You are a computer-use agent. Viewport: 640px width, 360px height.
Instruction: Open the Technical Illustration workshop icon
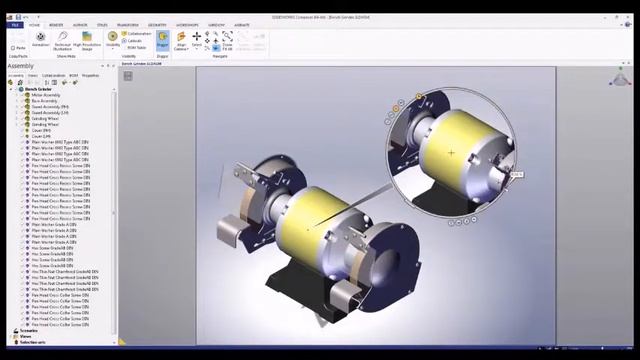(x=62, y=36)
